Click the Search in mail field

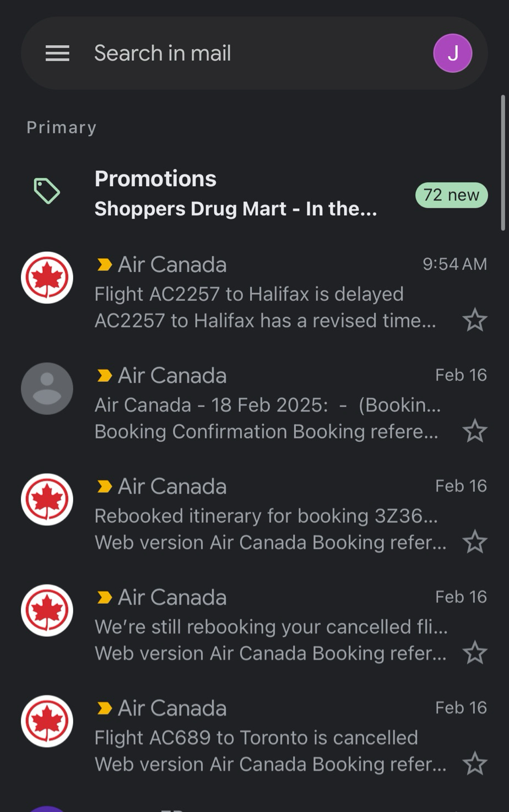click(248, 53)
